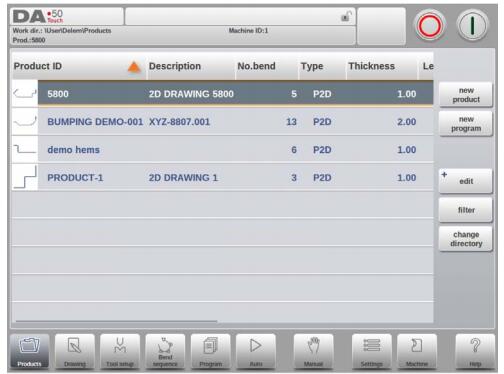The height and width of the screenshot is (374, 504).
Task: Click the red Stop button
Action: coord(430,26)
